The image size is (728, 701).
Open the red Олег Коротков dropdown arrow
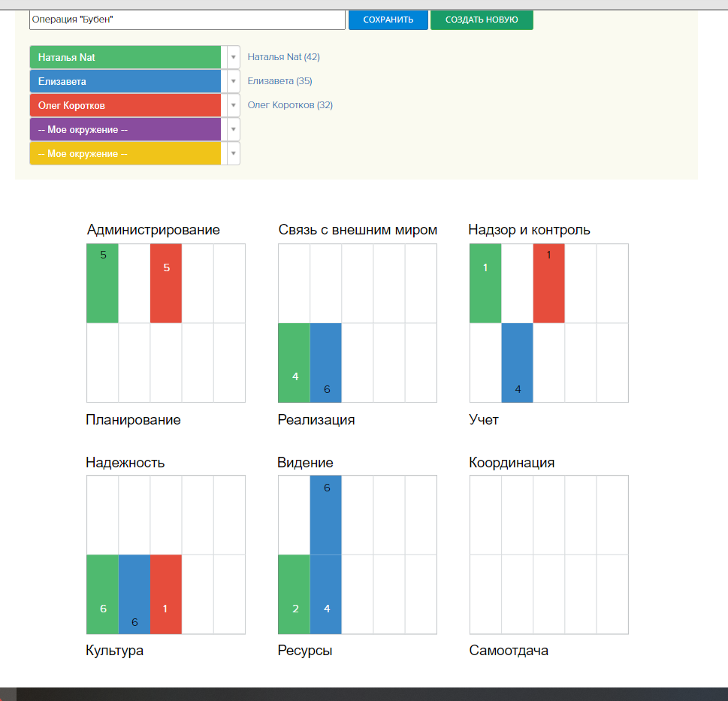pyautogui.click(x=233, y=106)
